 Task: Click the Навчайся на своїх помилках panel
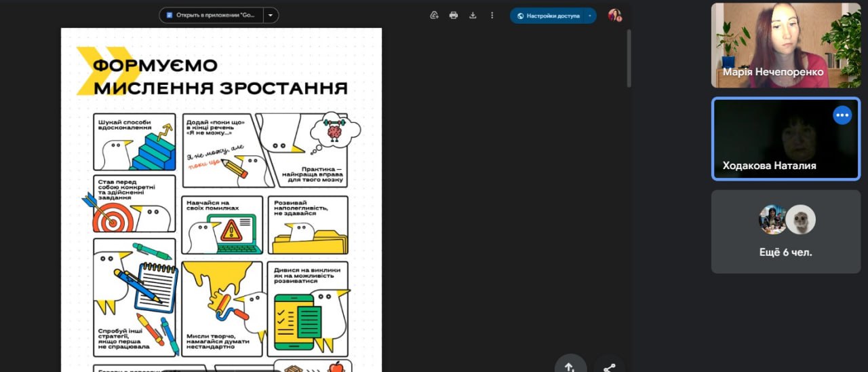point(222,225)
